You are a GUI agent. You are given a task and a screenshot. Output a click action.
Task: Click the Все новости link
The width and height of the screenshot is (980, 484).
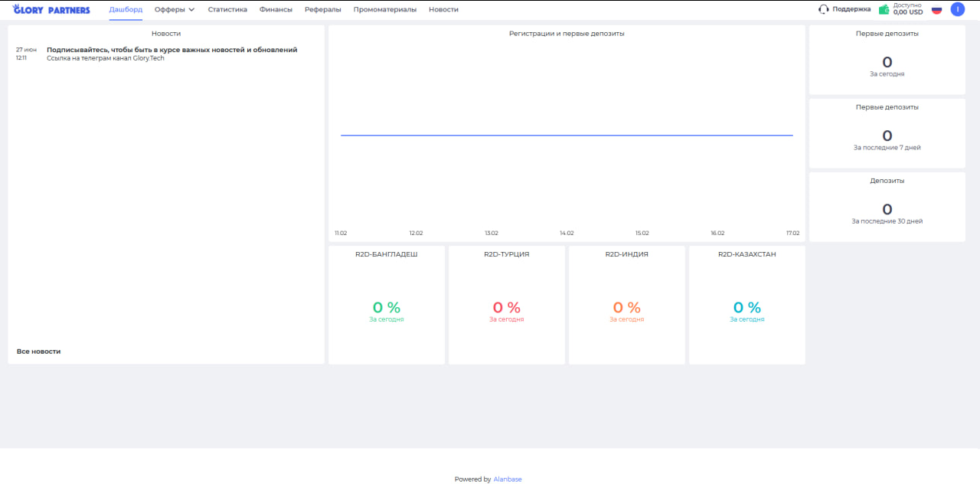point(38,352)
